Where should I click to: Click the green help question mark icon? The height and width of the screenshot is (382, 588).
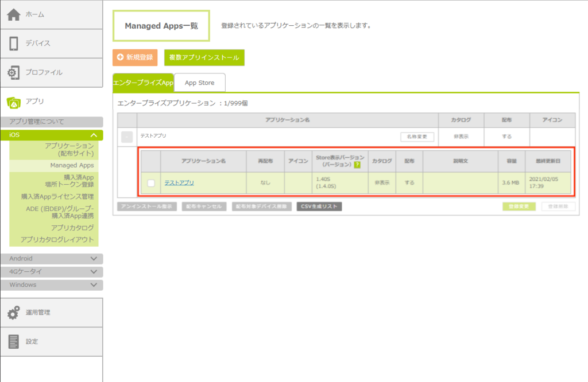[x=357, y=165]
